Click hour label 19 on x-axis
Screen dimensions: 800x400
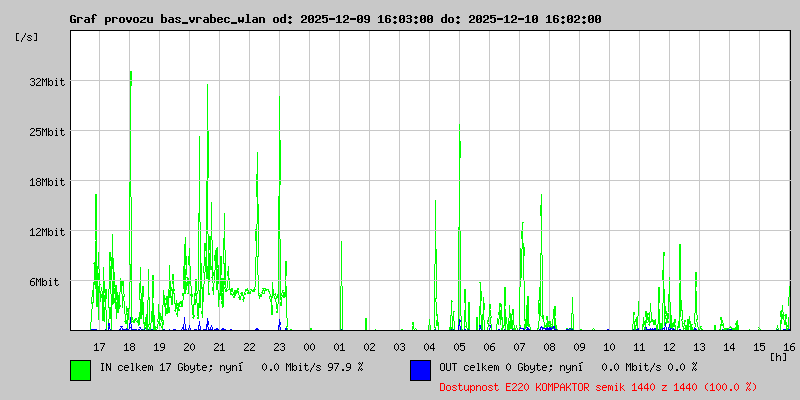159,347
